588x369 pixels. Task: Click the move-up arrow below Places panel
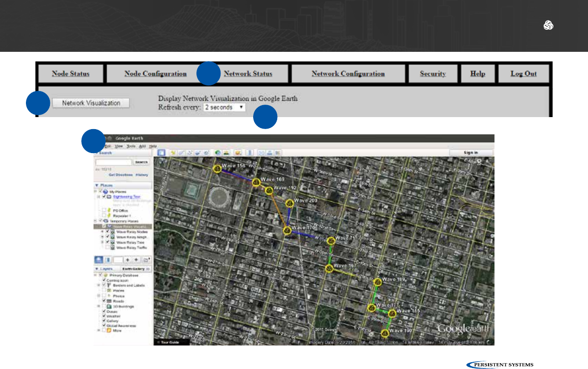127,260
